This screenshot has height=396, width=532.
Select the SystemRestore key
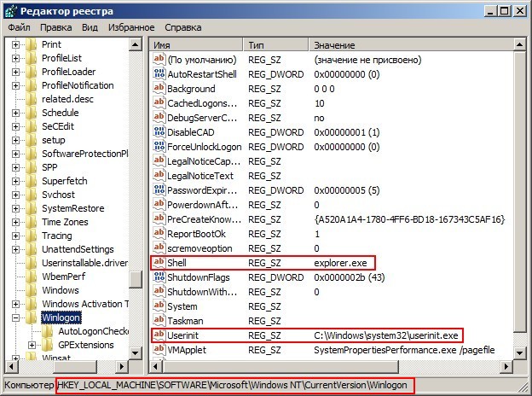(72, 208)
